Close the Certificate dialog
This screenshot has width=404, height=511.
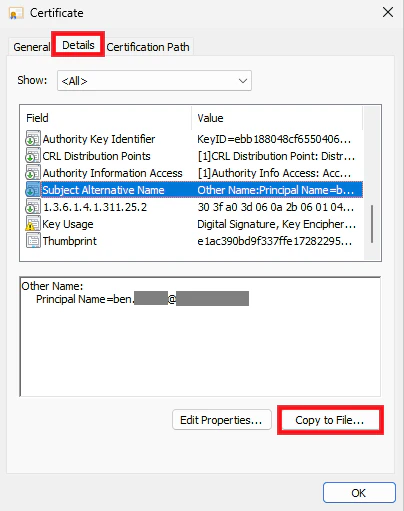[x=388, y=13]
